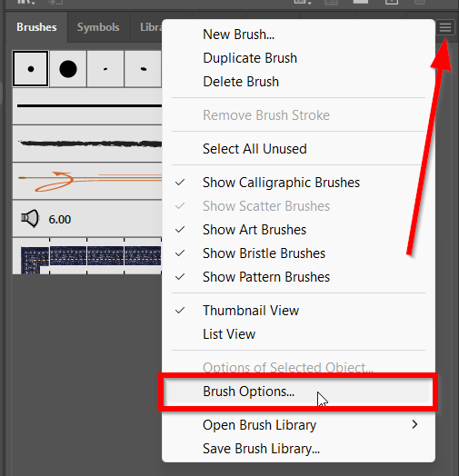This screenshot has height=476, width=459.
Task: Enable Thumbnail View
Action: tap(298, 311)
